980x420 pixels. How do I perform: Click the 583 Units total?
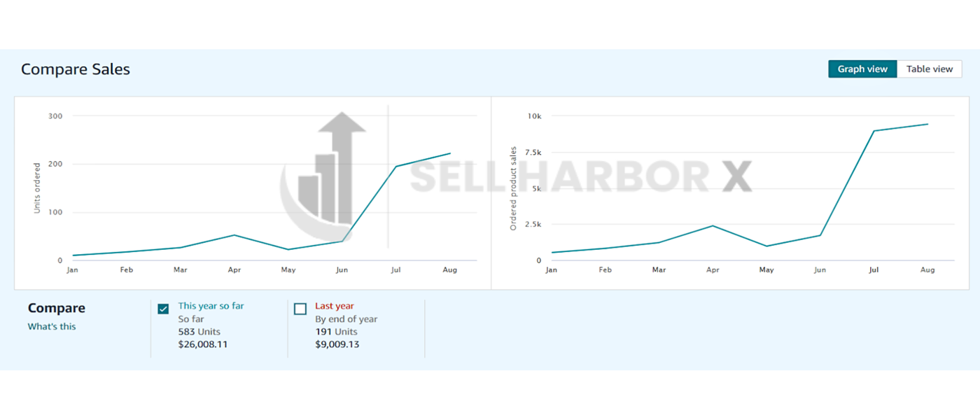click(x=199, y=332)
